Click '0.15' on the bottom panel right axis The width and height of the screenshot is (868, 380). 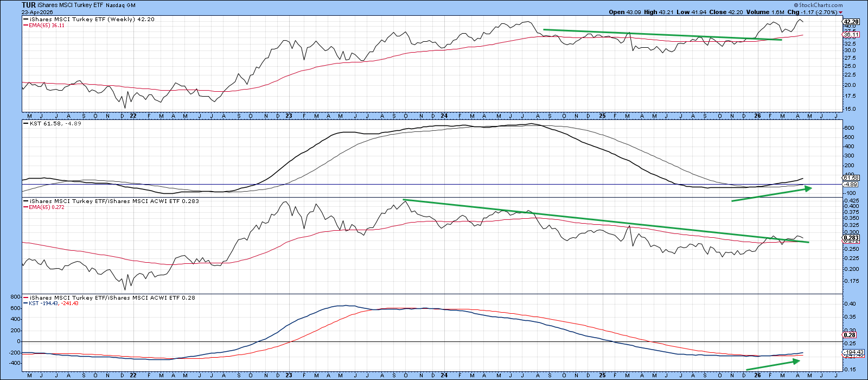(x=850, y=370)
